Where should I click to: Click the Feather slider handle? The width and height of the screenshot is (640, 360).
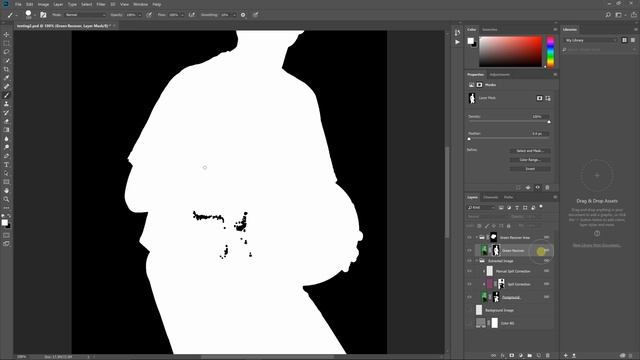tap(469, 139)
